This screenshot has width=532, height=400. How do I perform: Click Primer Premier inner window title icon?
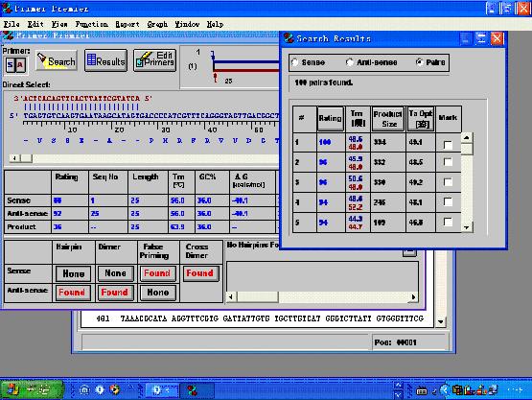[x=8, y=35]
